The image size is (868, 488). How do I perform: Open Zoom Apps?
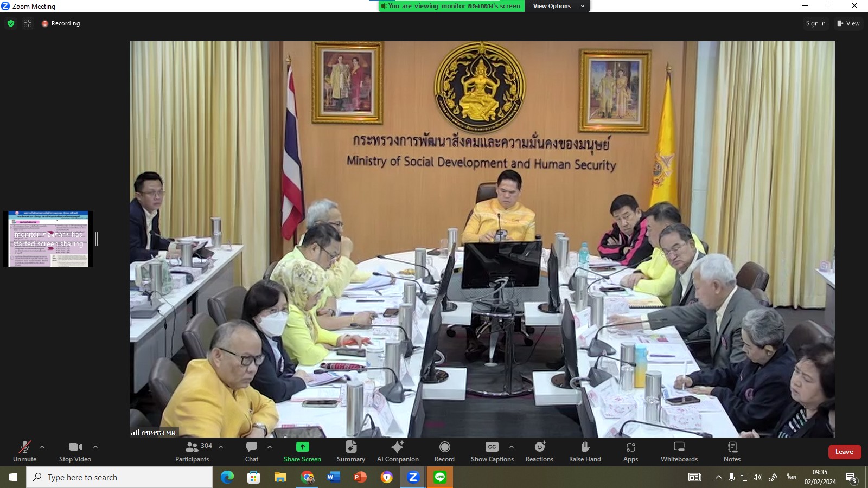point(630,452)
